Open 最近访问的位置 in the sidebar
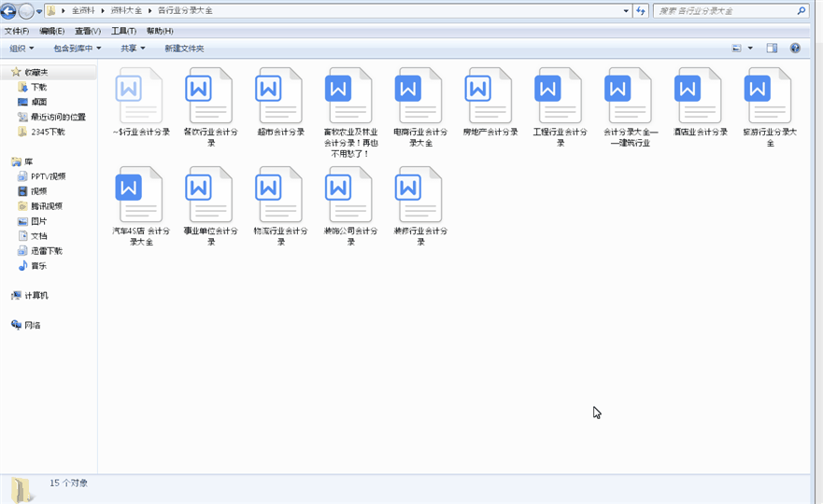 (x=58, y=117)
